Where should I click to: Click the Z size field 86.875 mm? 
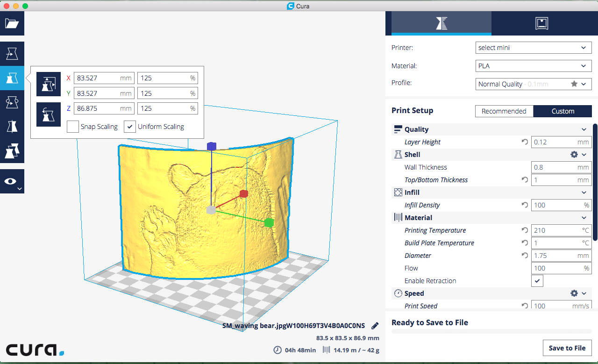(104, 108)
